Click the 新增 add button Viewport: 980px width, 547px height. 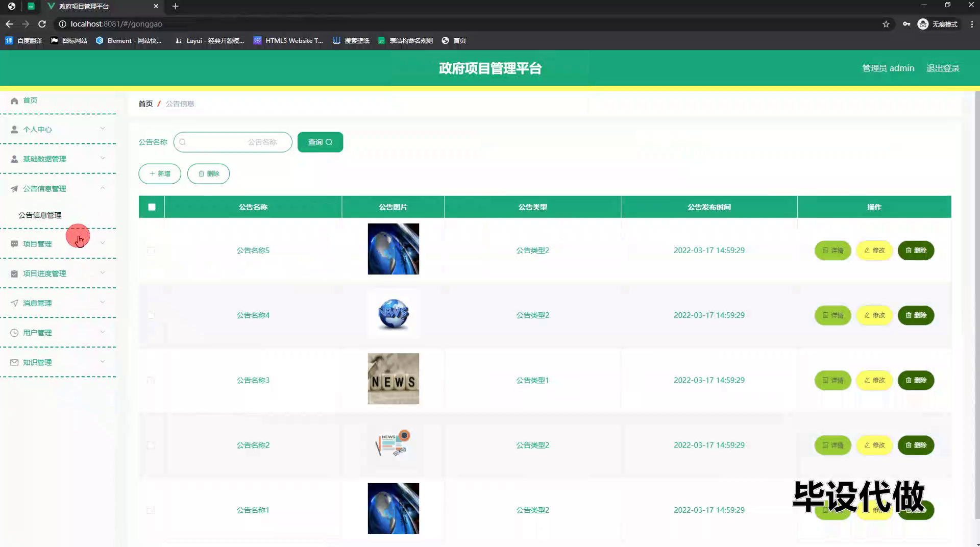point(160,174)
